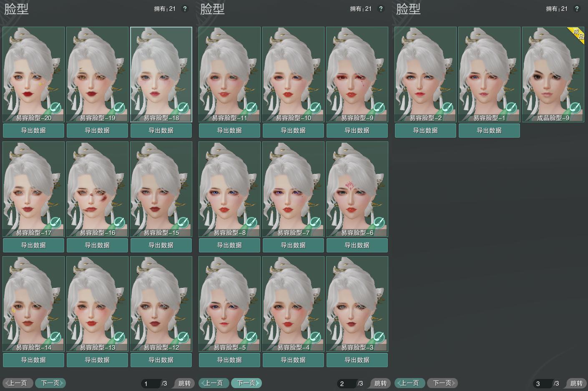
Task: Export data for 易容脸型-20
Action: pos(34,131)
